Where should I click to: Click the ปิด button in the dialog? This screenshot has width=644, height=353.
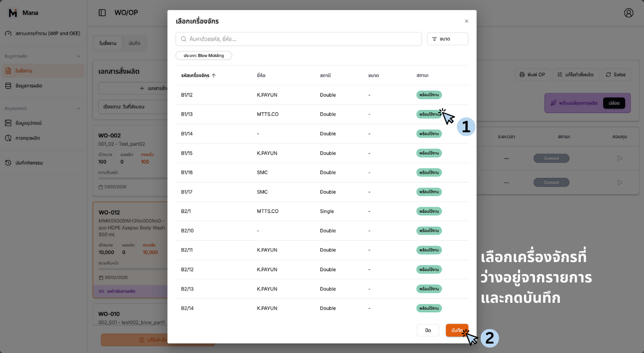(x=428, y=330)
